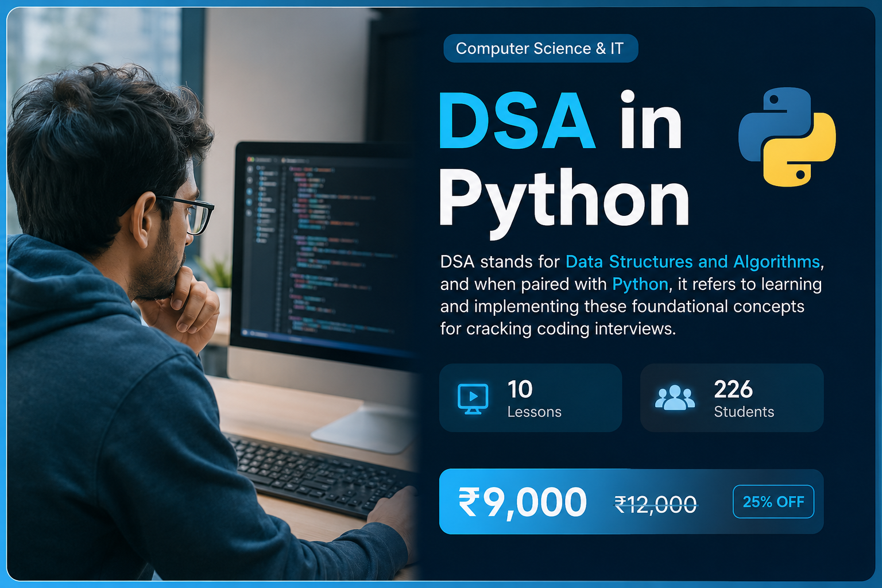882x588 pixels.
Task: Click the white Python heading word
Action: click(x=564, y=201)
